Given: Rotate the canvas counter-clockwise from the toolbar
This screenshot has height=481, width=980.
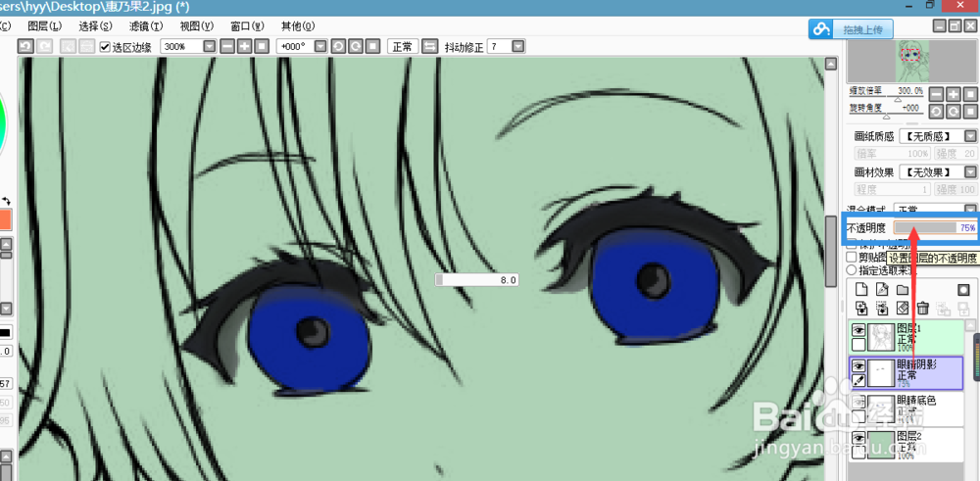Looking at the screenshot, I should point(338,47).
